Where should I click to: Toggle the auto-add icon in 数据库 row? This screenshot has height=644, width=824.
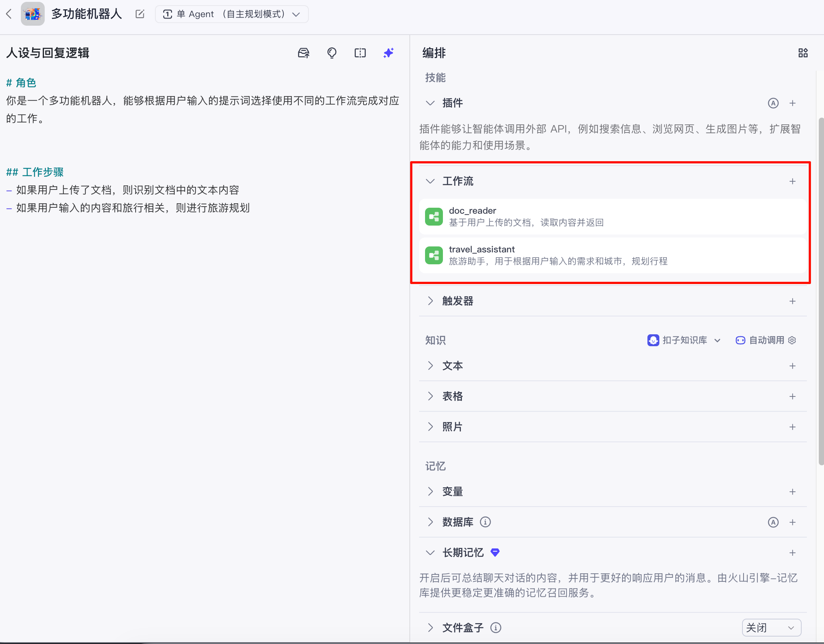(773, 522)
